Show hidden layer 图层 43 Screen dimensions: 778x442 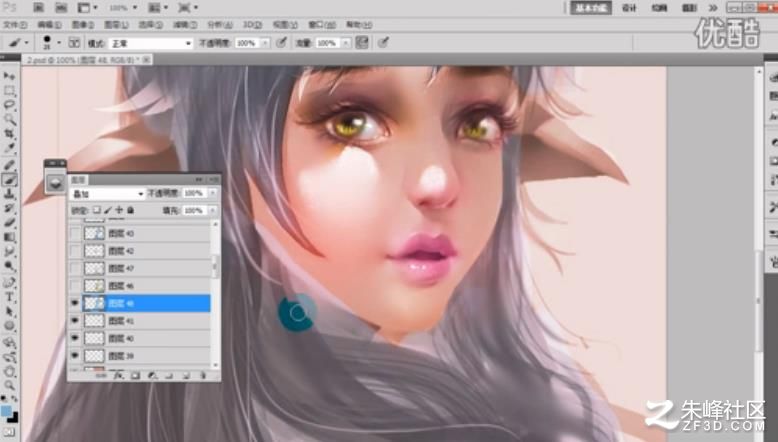[75, 233]
